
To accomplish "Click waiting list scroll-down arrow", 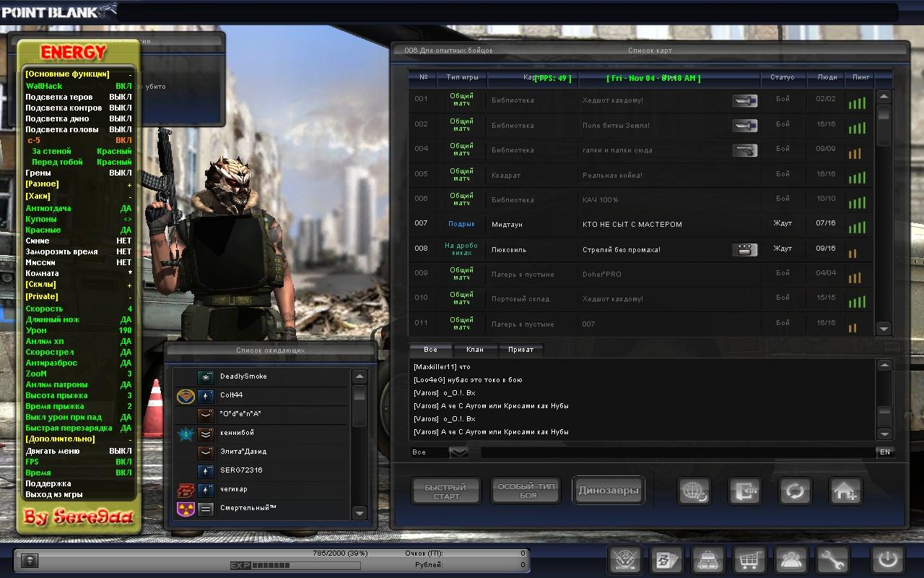I will point(359,513).
